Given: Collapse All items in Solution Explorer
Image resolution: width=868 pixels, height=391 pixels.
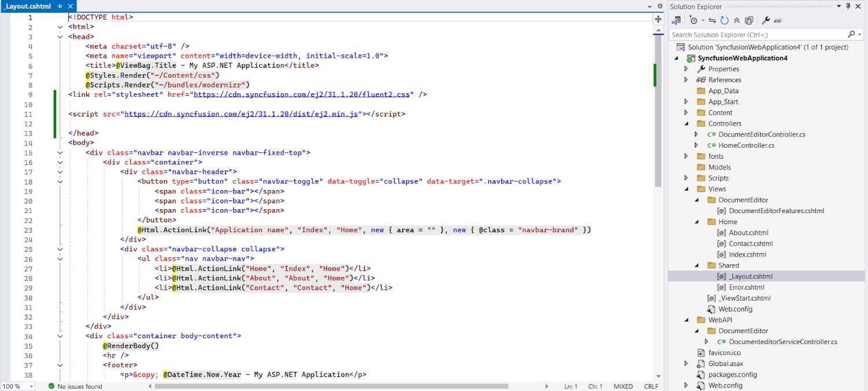Looking at the screenshot, I should pyautogui.click(x=736, y=20).
